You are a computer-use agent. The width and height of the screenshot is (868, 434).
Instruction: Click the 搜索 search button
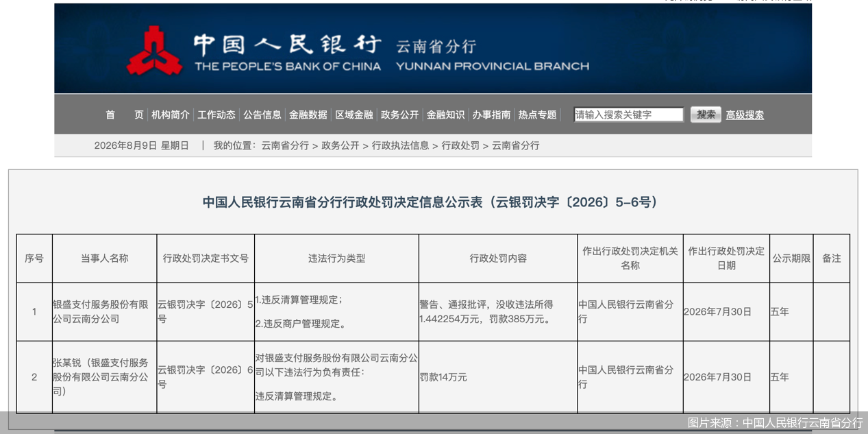click(706, 114)
